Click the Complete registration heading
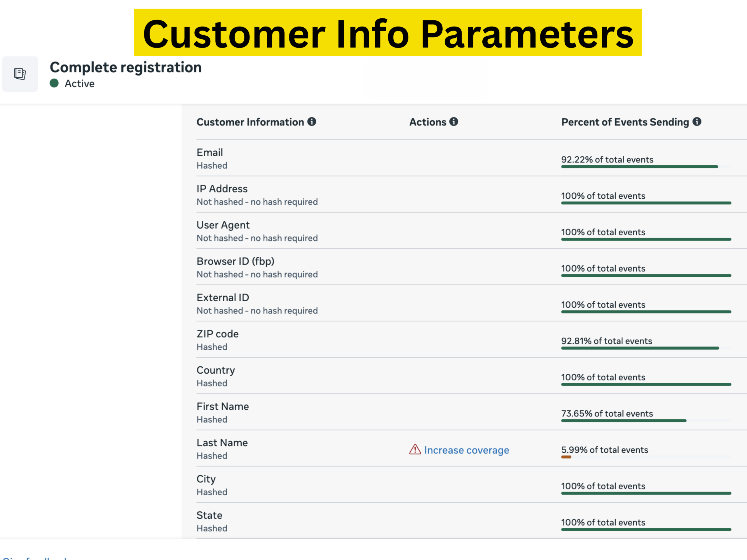This screenshot has height=560, width=747. (x=126, y=67)
